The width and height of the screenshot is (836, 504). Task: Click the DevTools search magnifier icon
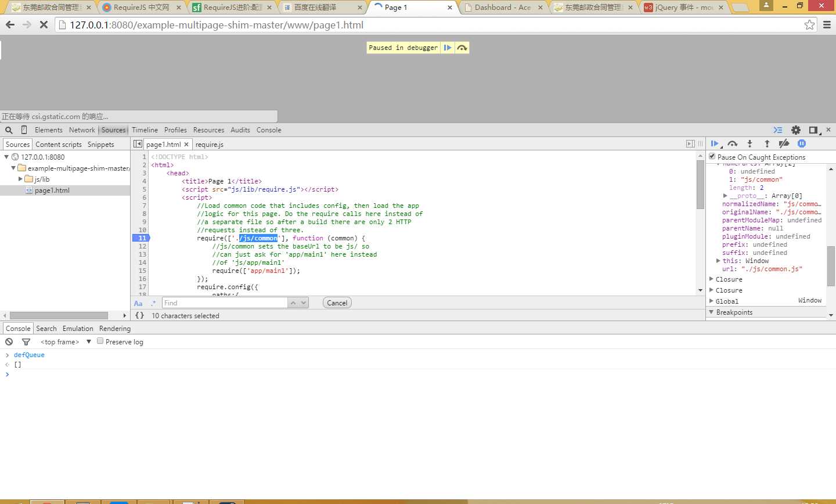click(9, 130)
